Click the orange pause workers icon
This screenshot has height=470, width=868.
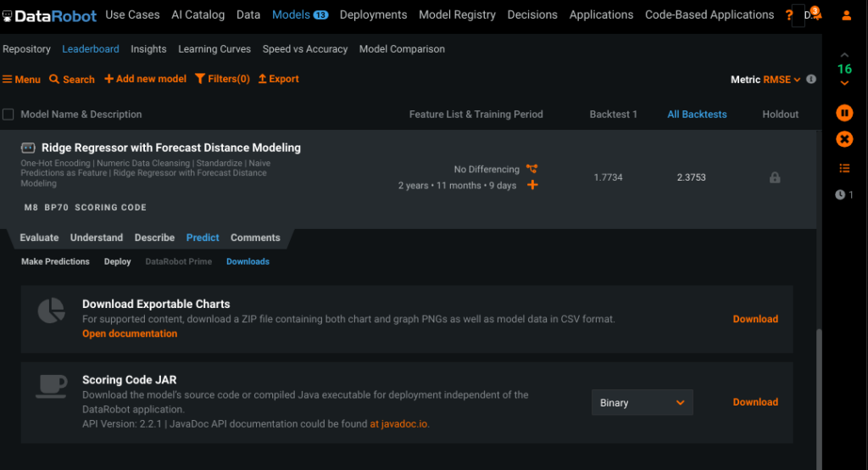point(844,113)
